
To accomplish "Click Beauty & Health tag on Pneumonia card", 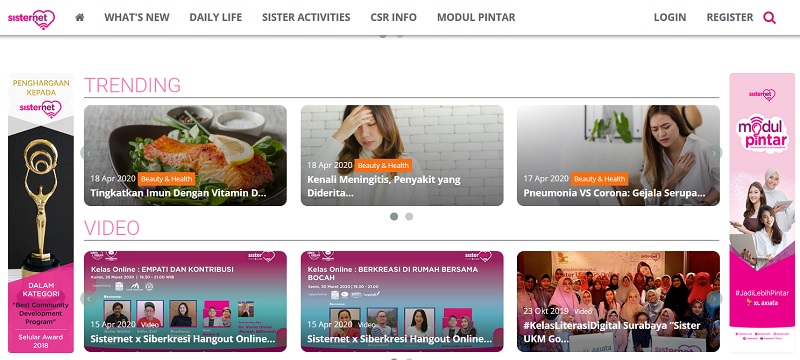I will click(x=599, y=179).
